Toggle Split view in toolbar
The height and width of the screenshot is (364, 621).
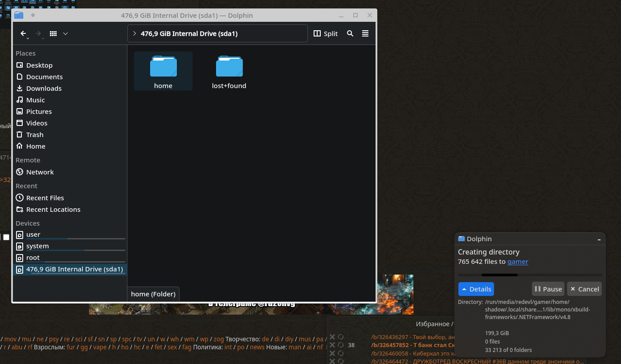[x=326, y=34]
